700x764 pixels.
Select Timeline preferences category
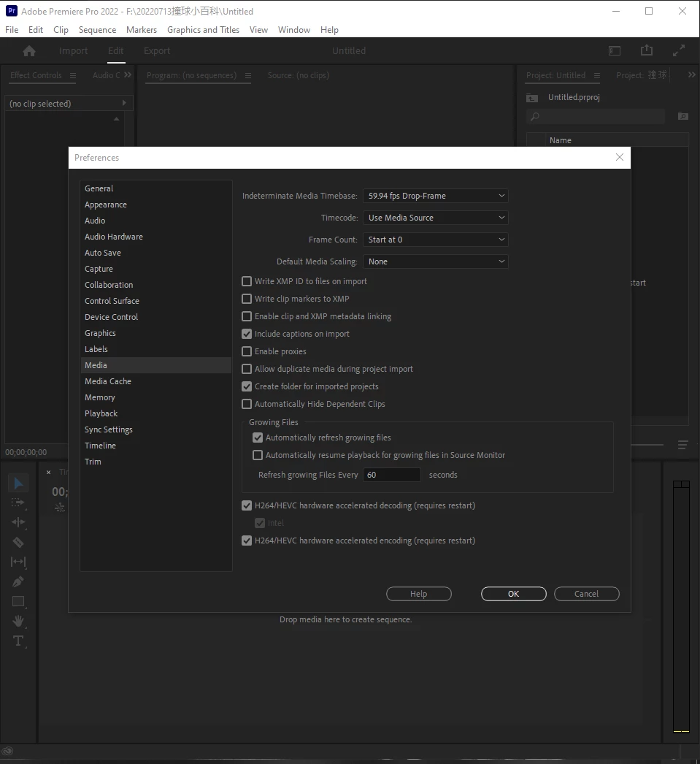155,446
